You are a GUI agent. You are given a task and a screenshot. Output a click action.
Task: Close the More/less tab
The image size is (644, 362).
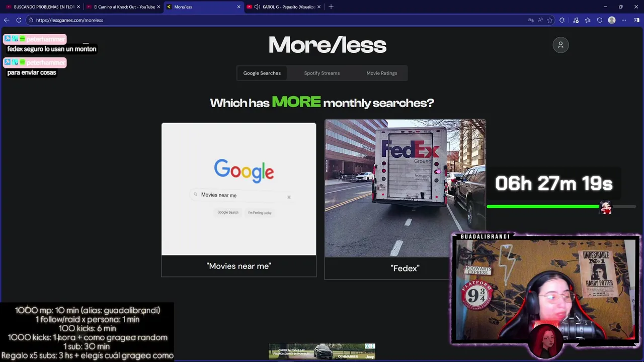pyautogui.click(x=238, y=7)
